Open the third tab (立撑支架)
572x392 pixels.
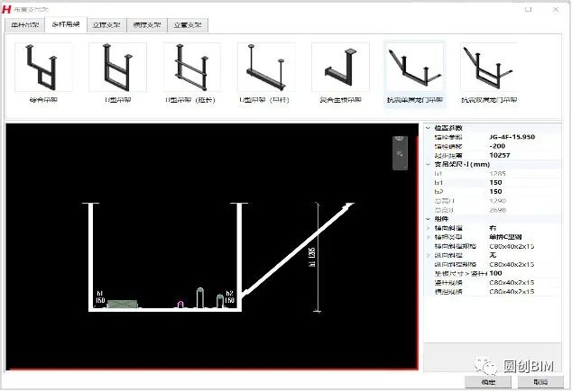point(106,25)
